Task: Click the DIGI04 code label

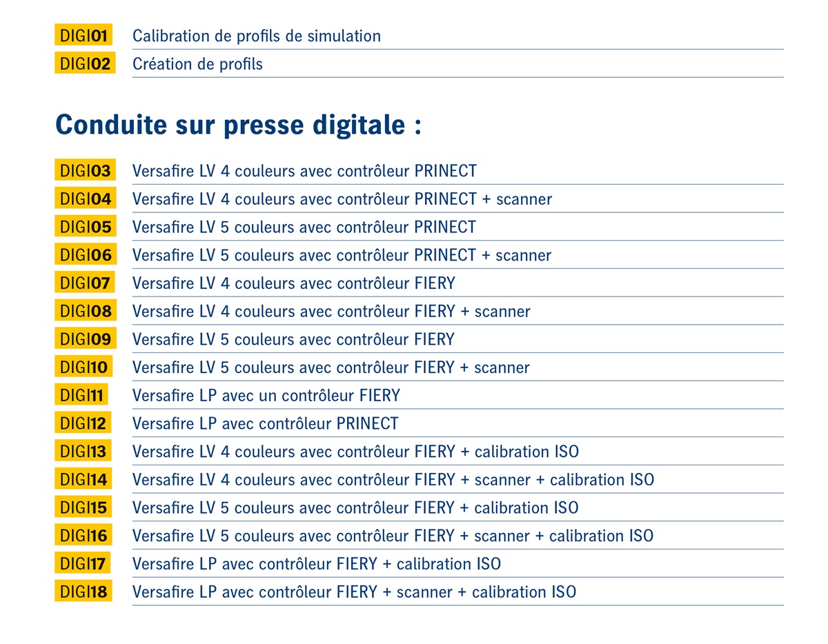Action: 86,199
